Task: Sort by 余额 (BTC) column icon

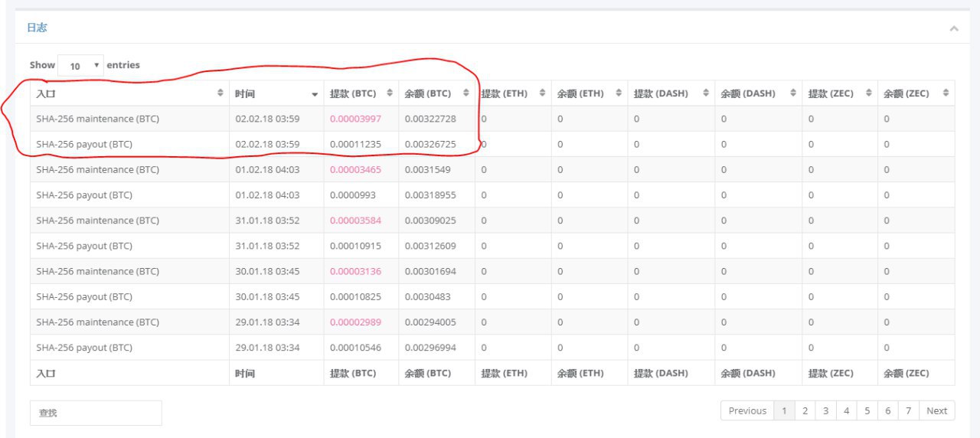Action: tap(465, 93)
